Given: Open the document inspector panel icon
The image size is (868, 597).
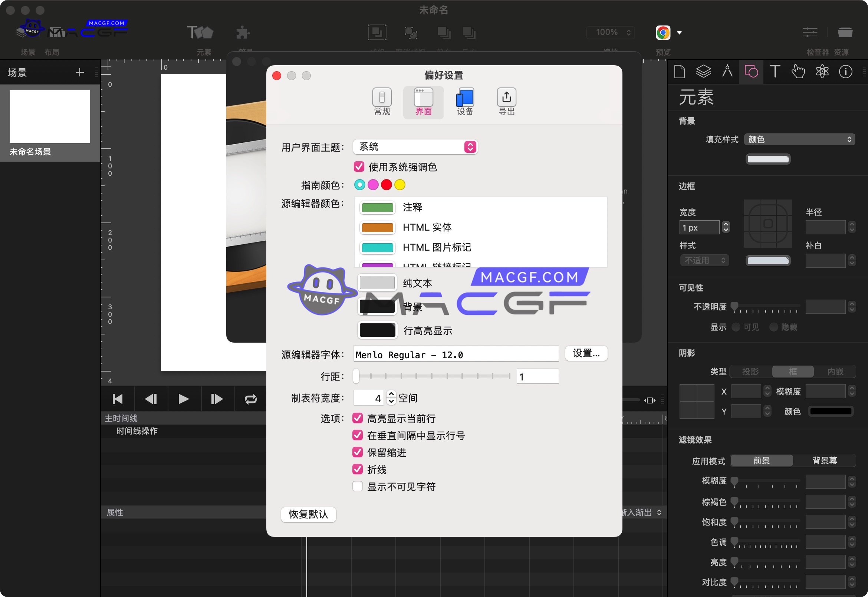Looking at the screenshot, I should (x=680, y=71).
